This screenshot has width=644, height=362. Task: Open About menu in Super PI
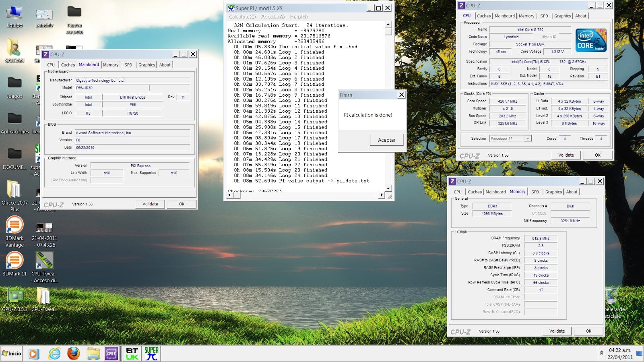[272, 17]
